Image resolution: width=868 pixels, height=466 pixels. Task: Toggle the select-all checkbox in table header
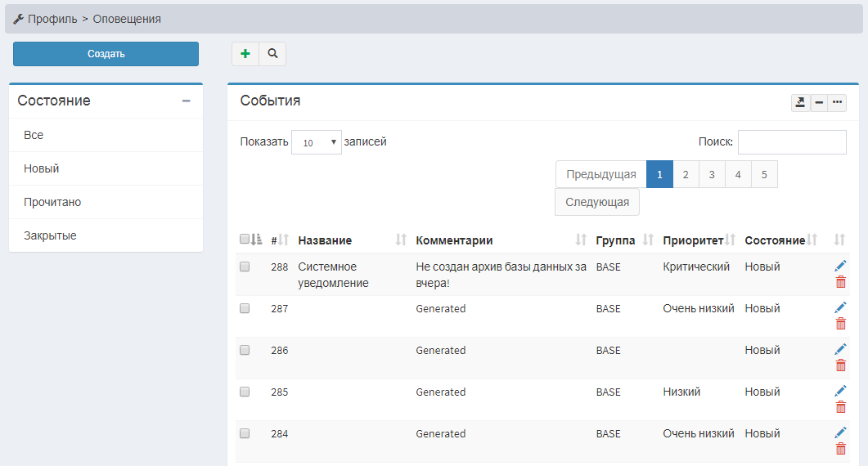[x=245, y=240]
